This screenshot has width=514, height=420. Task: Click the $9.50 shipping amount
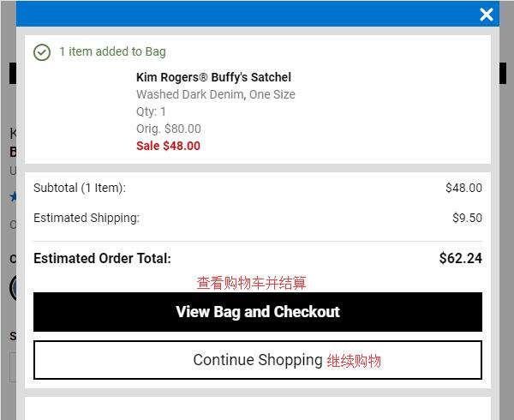(x=467, y=218)
